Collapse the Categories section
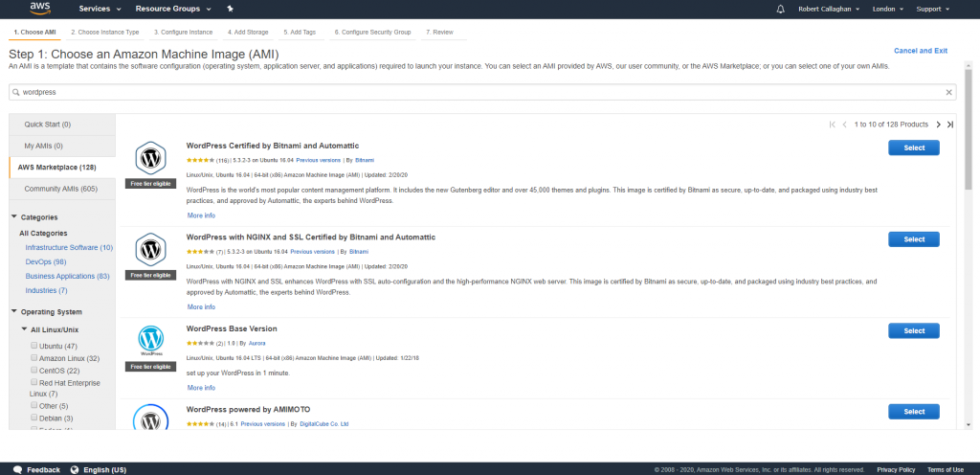 pos(14,216)
